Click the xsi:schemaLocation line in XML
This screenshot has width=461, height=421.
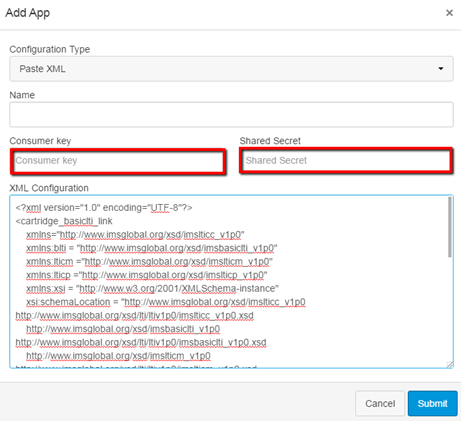(166, 302)
